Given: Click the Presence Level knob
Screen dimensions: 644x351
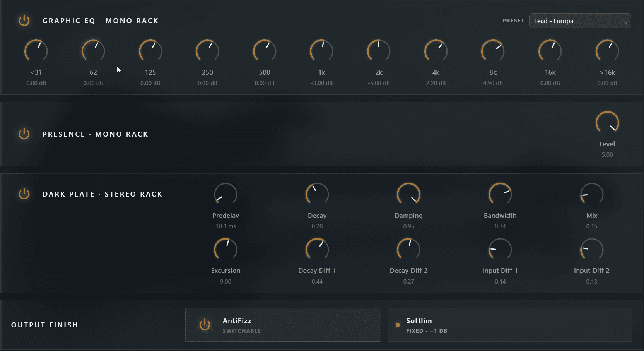Looking at the screenshot, I should tap(607, 123).
